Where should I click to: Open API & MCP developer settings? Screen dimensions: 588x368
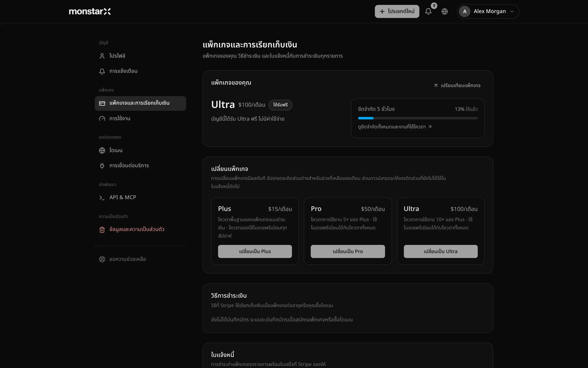(x=140, y=198)
